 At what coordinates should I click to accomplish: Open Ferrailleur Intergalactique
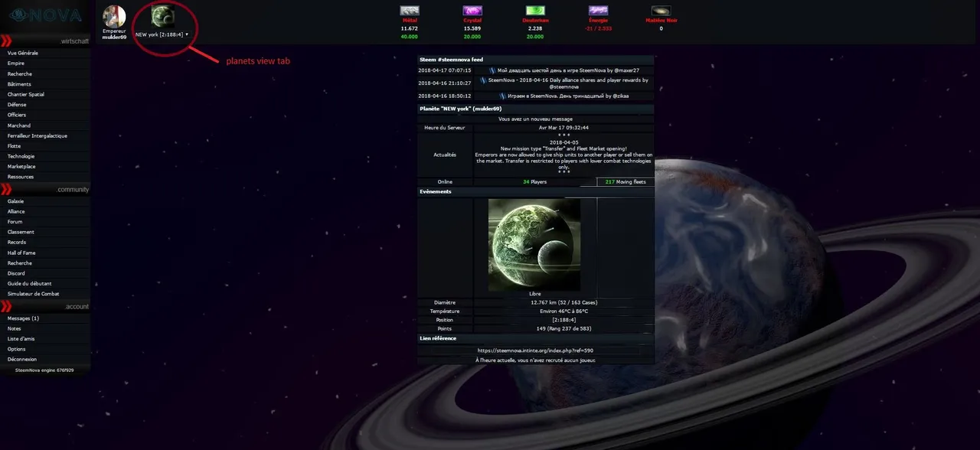tap(38, 135)
